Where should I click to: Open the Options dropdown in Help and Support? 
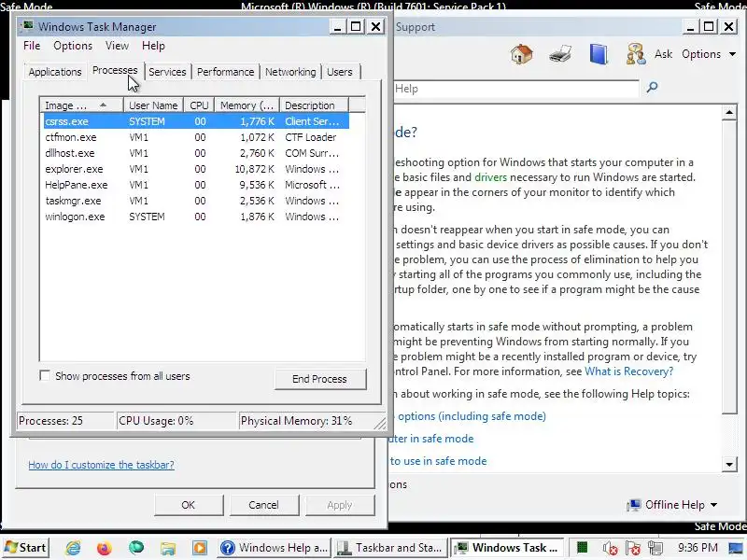pyautogui.click(x=709, y=54)
